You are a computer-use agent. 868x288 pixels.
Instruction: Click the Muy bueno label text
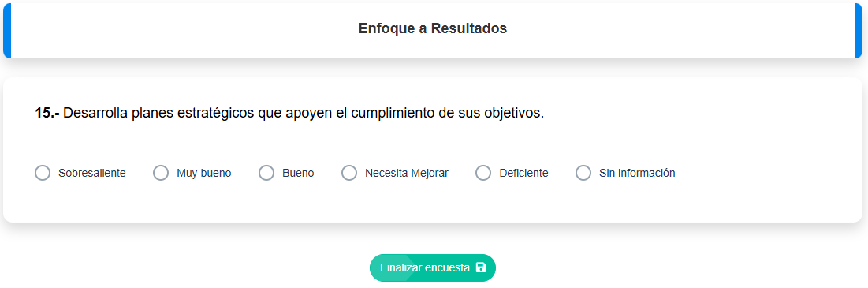tap(204, 174)
